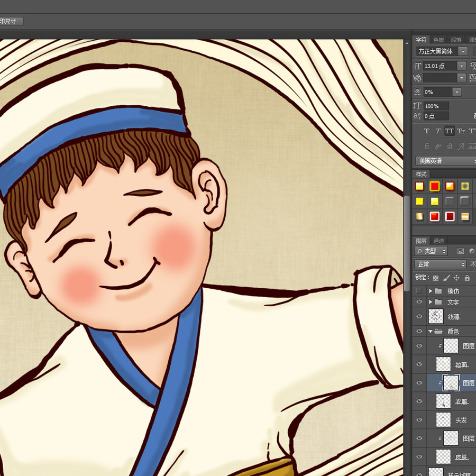This screenshot has width=476, height=476.
Task: Expand the 文字 layer group
Action: coord(430,302)
